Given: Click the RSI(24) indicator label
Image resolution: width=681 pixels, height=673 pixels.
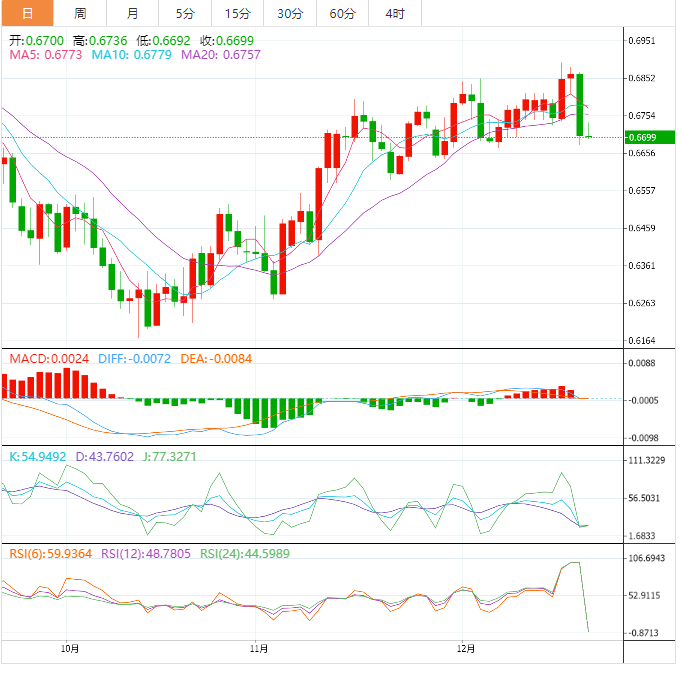Looking at the screenshot, I should [x=247, y=553].
